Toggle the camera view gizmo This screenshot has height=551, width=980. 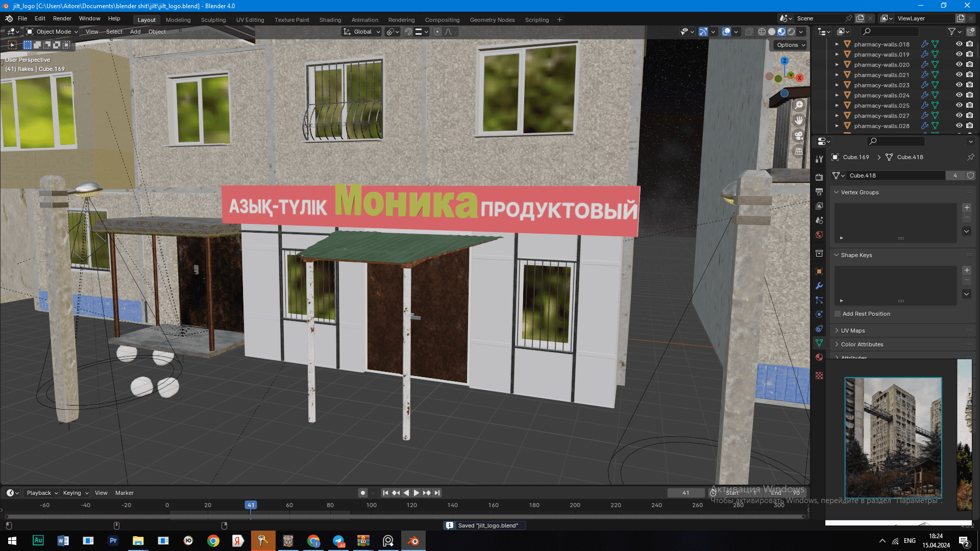[x=799, y=136]
